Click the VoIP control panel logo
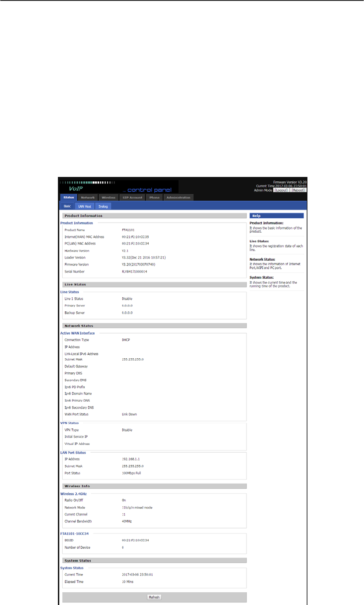This screenshot has height=605, width=364. 118,187
